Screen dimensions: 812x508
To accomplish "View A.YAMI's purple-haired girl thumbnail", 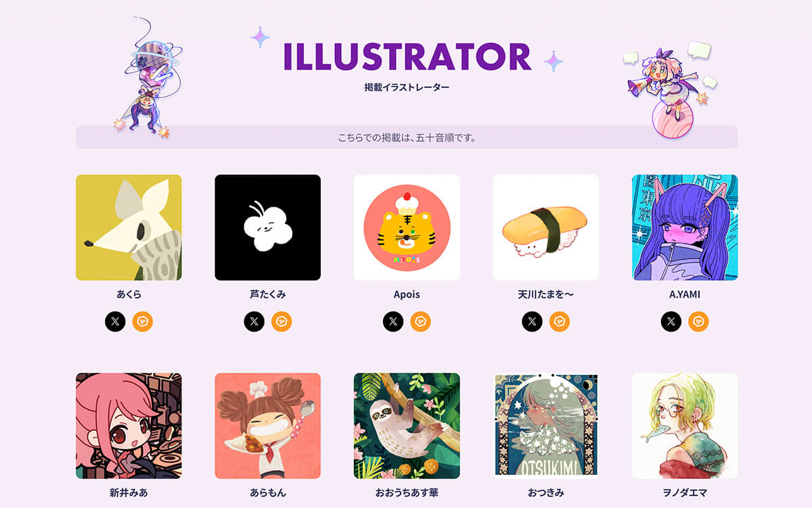I will 685,227.
